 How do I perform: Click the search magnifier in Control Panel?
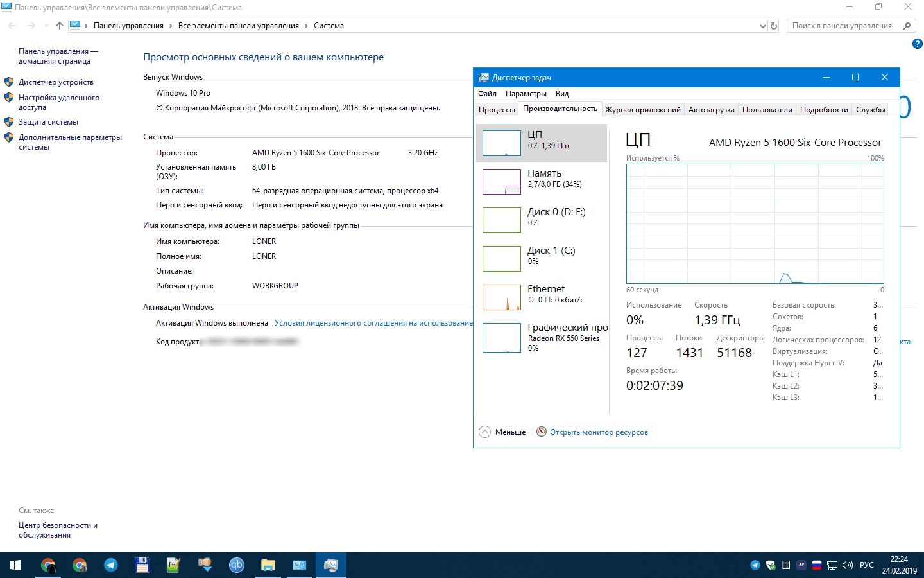point(907,26)
